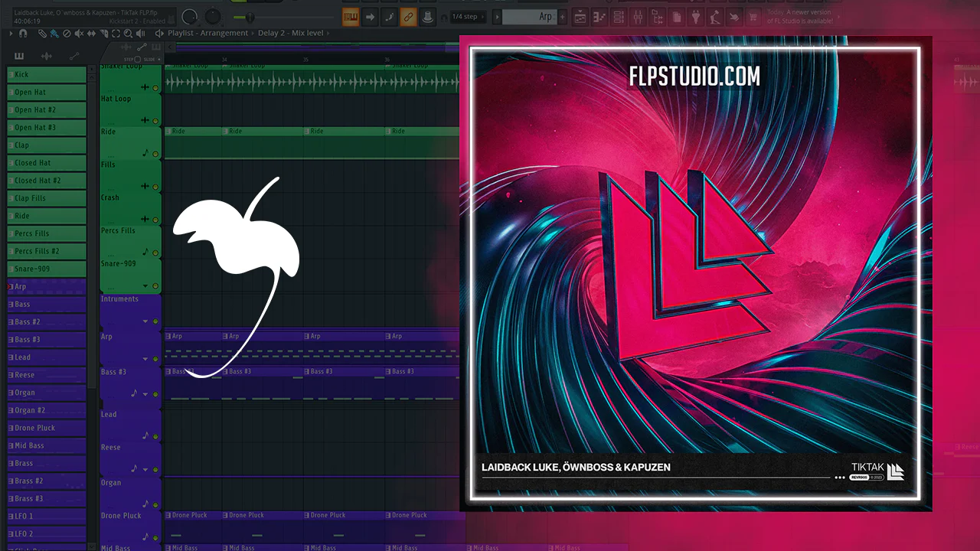980x551 pixels.
Task: Add a new pattern with plus button
Action: (x=563, y=16)
